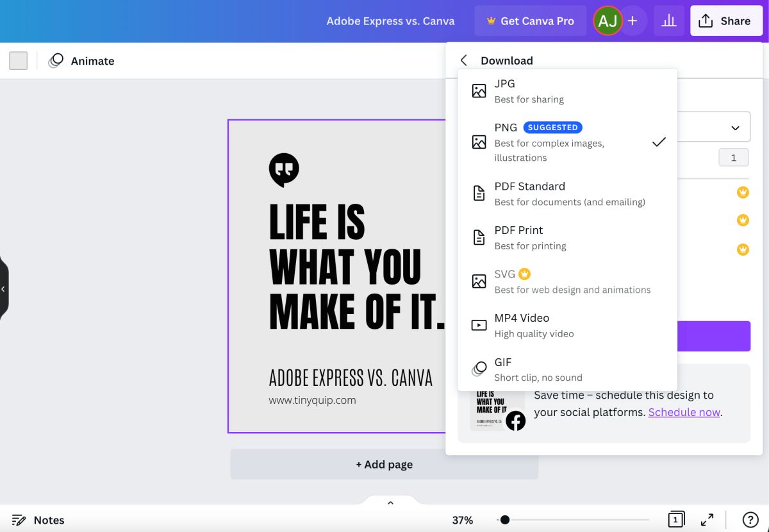This screenshot has height=532, width=769.
Task: Click the Facebook icon on the schedule thumbnail
Action: click(x=516, y=421)
